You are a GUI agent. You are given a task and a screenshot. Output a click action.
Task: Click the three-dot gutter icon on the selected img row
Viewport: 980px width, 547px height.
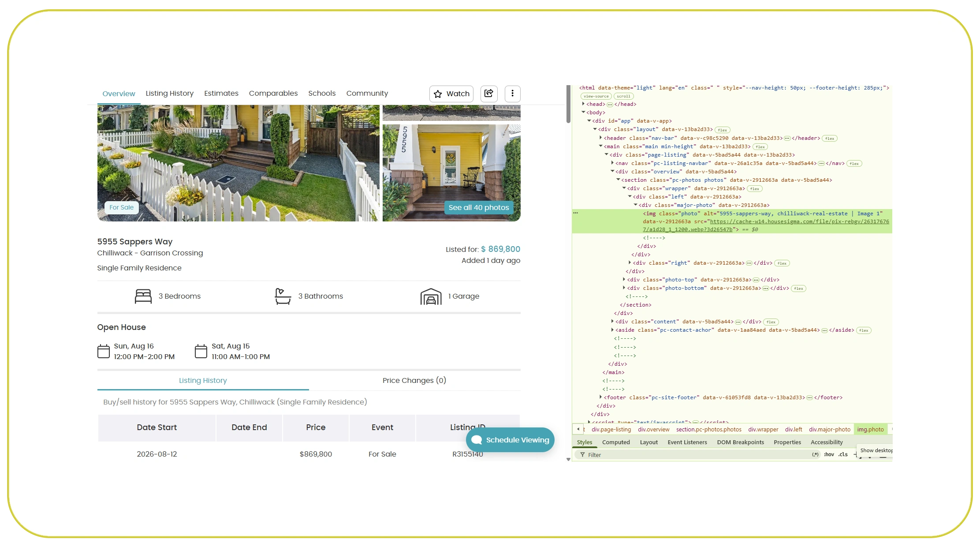(575, 213)
